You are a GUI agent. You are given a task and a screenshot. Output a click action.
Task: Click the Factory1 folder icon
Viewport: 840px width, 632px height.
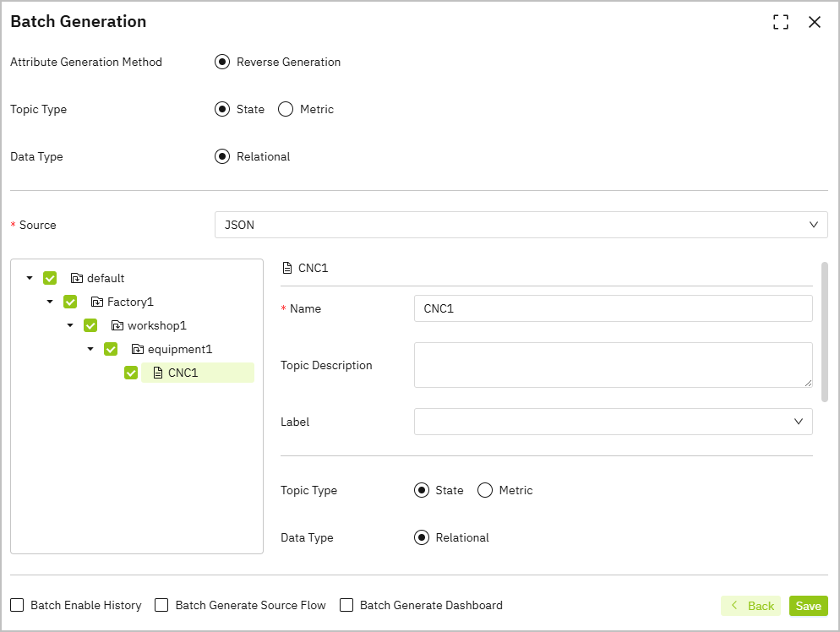click(97, 302)
